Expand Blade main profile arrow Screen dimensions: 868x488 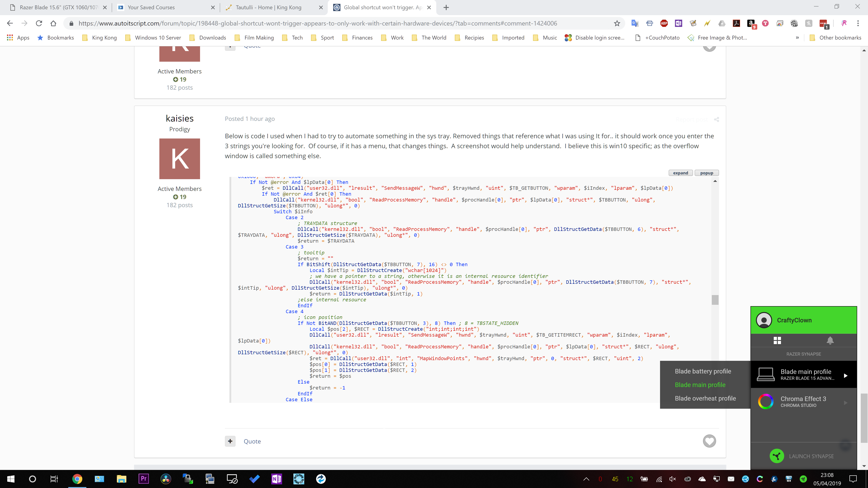tap(845, 375)
